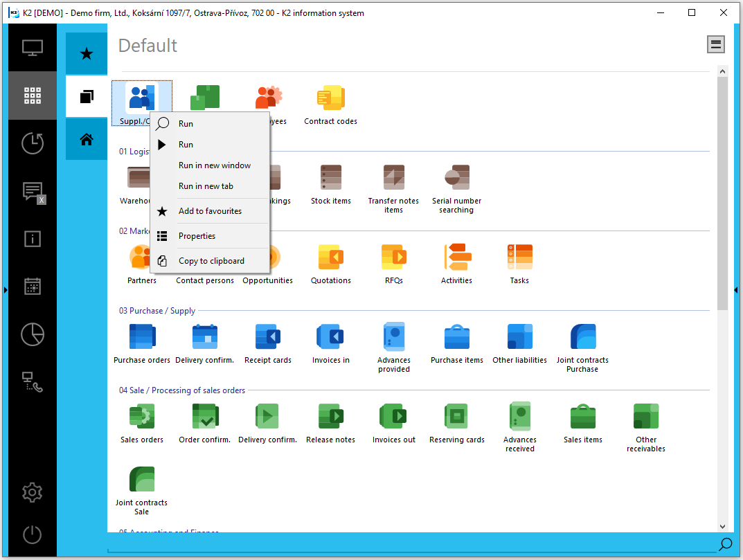The height and width of the screenshot is (560, 743).
Task: Open the Sales orders module
Action: pos(142,423)
